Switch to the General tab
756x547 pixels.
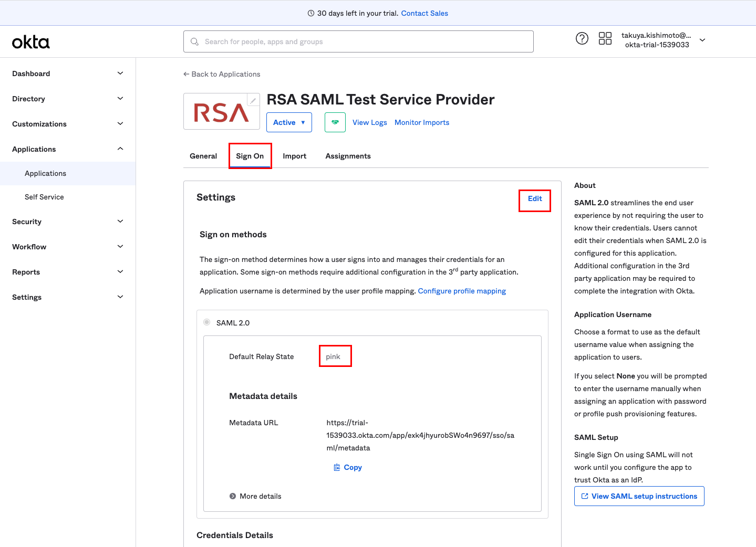[x=203, y=156]
